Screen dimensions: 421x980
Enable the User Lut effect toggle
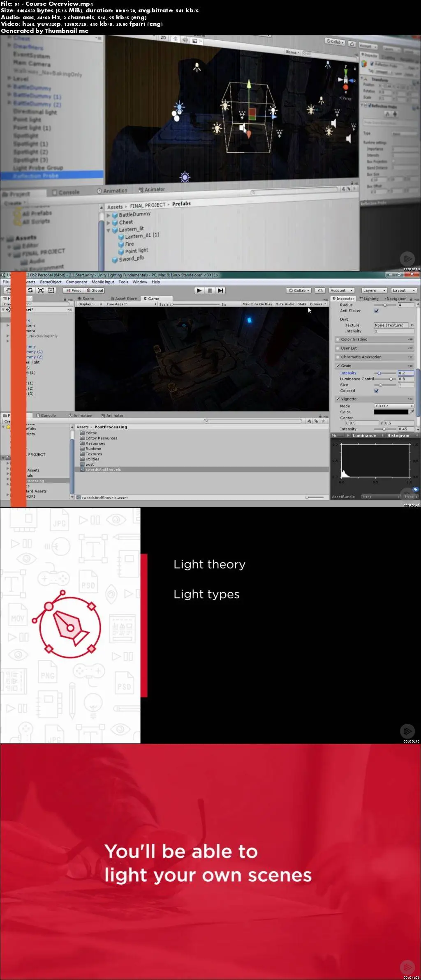338,348
